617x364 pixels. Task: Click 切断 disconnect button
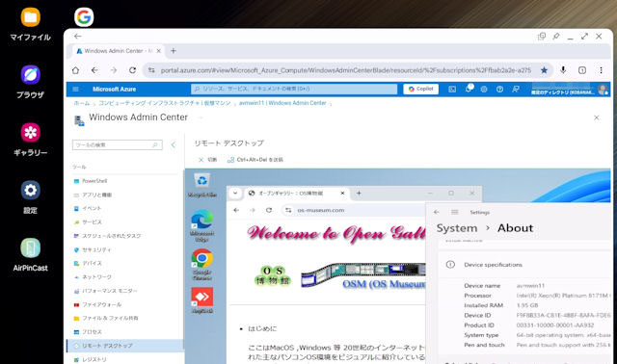[208, 160]
